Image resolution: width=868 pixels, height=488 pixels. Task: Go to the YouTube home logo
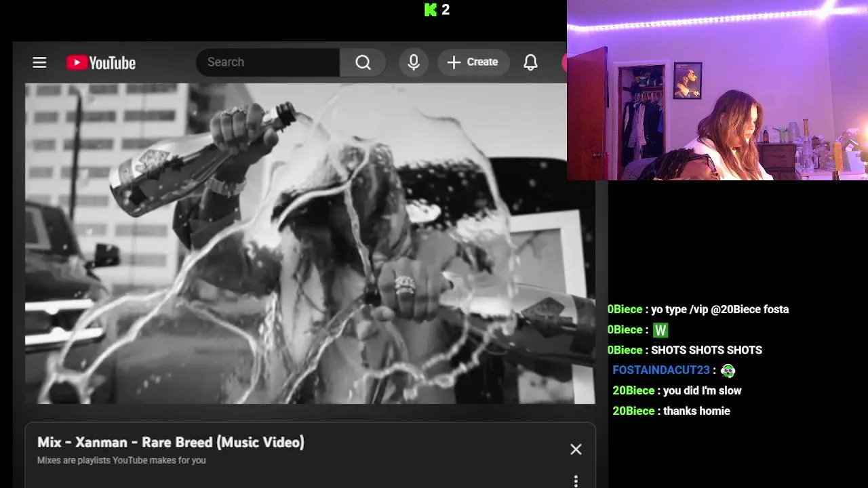click(101, 63)
